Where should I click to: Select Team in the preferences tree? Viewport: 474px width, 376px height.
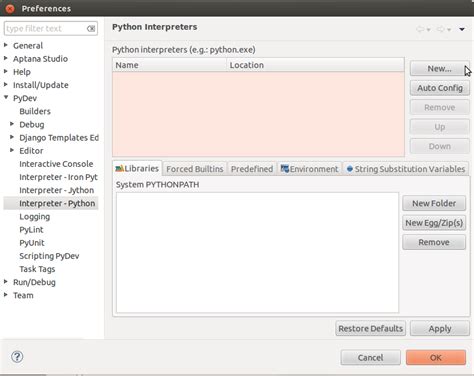click(23, 295)
